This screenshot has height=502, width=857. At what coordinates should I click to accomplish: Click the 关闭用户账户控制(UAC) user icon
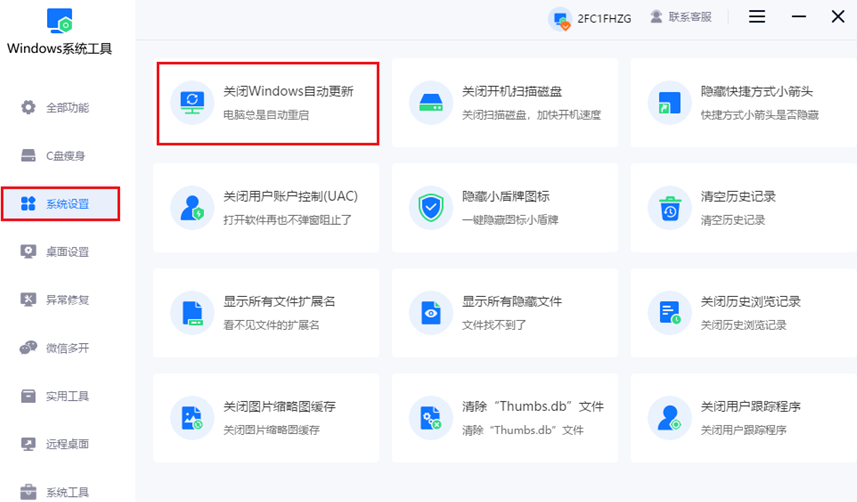pos(192,208)
